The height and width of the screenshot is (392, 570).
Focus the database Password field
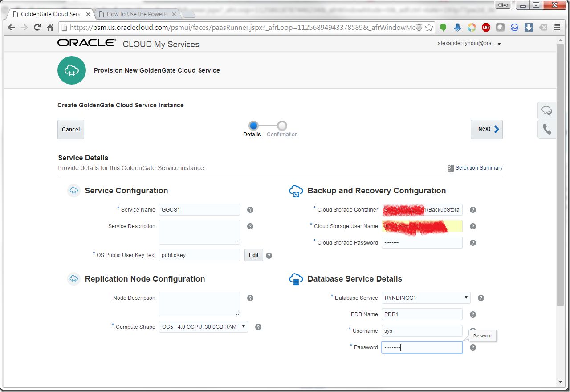point(422,347)
